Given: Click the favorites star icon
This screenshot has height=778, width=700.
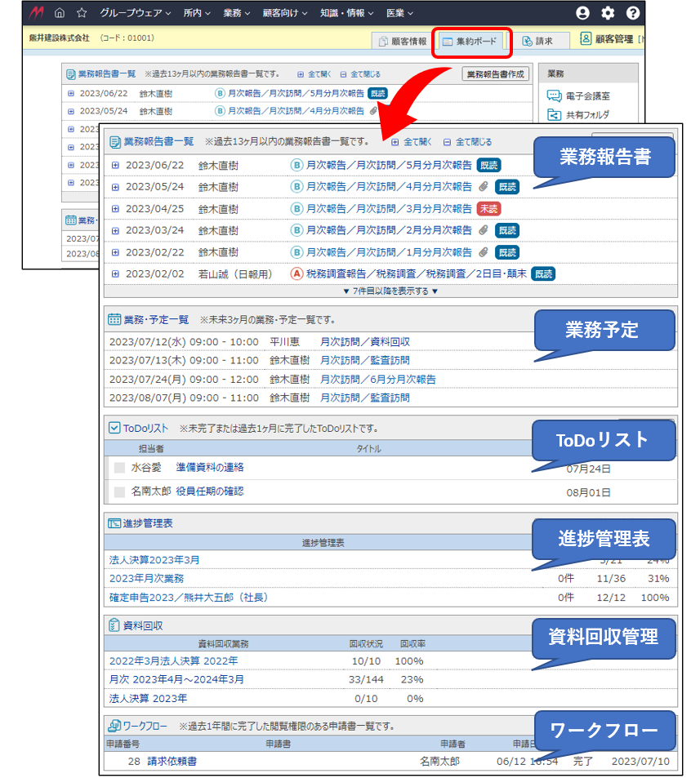Looking at the screenshot, I should [82, 13].
